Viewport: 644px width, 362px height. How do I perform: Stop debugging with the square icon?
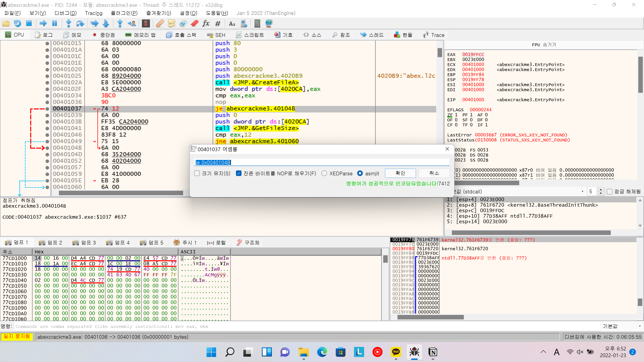29,24
